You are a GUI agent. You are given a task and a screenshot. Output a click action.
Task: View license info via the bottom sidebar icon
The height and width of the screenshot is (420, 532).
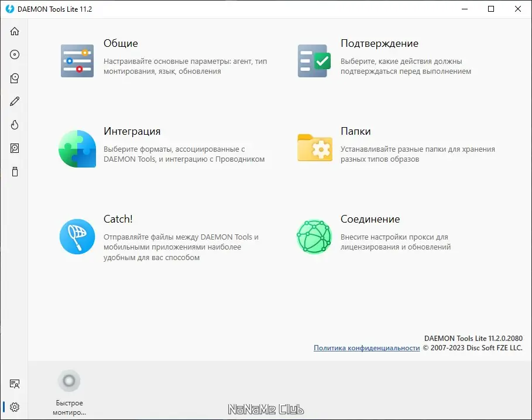point(15,384)
